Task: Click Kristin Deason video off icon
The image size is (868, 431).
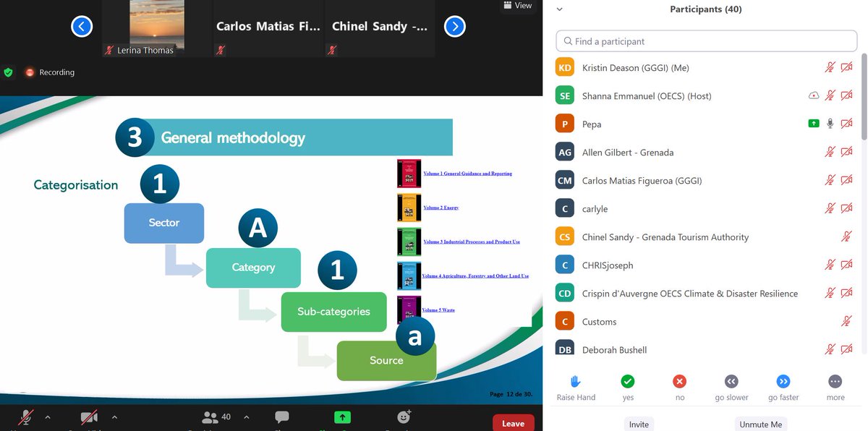Action: click(847, 67)
